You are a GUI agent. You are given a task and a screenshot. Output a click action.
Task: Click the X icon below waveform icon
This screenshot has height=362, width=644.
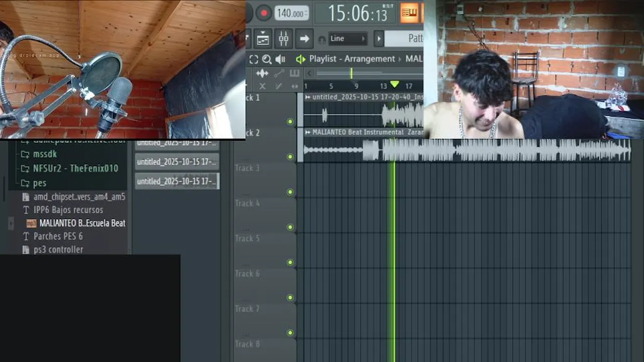(x=262, y=86)
